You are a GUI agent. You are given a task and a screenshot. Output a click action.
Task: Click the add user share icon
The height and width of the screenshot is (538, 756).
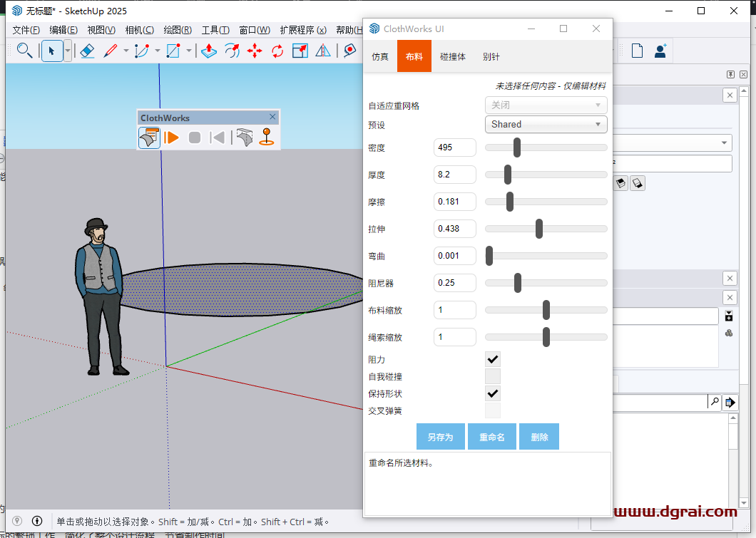click(x=660, y=51)
